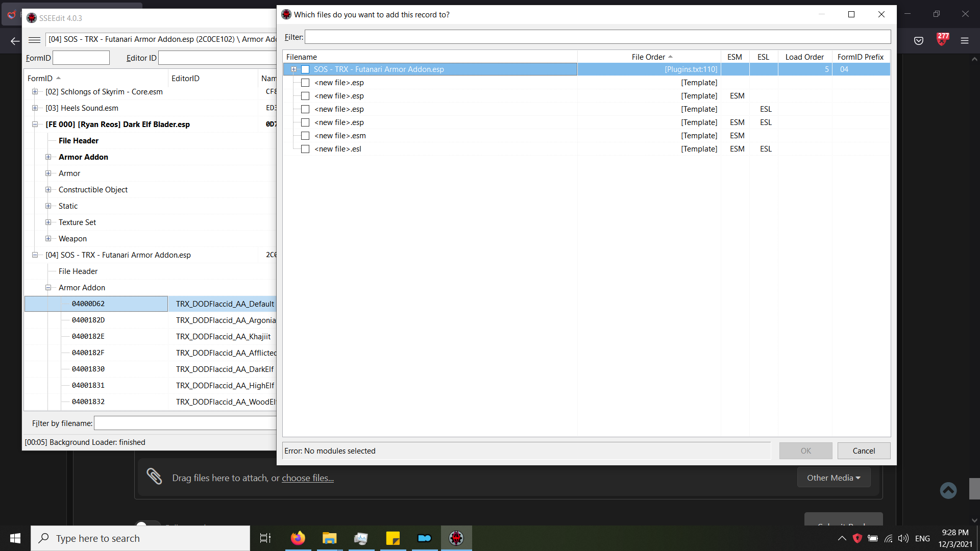Sort dialog list by File Order column
The width and height of the screenshot is (980, 551).
(x=649, y=57)
